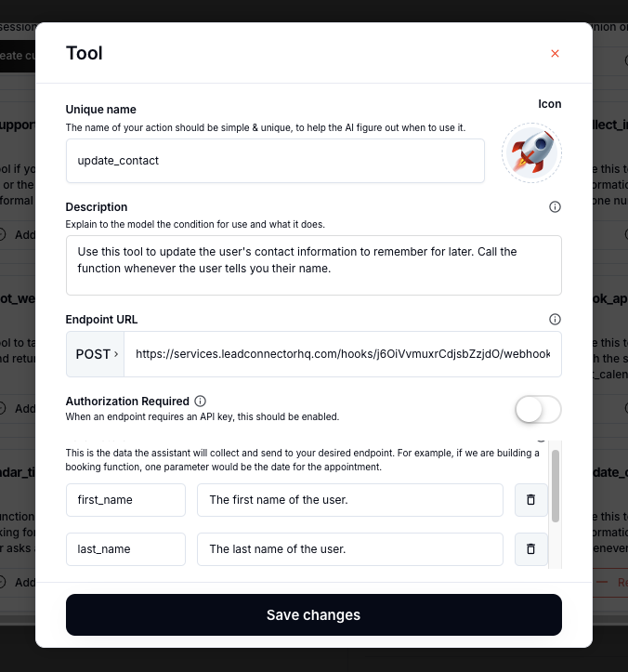This screenshot has height=672, width=628.
Task: Focus the Endpoint URL webhook address field
Action: pos(344,354)
